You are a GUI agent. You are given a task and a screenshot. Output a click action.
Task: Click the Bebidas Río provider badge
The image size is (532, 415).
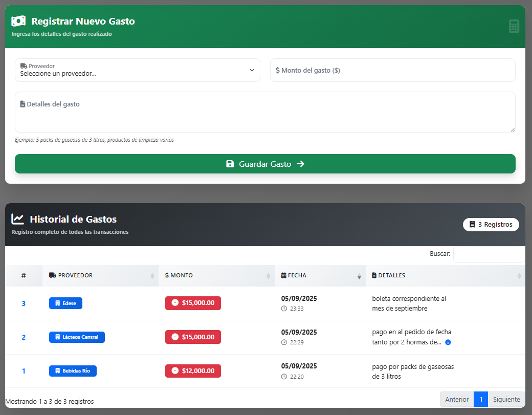[x=73, y=371]
